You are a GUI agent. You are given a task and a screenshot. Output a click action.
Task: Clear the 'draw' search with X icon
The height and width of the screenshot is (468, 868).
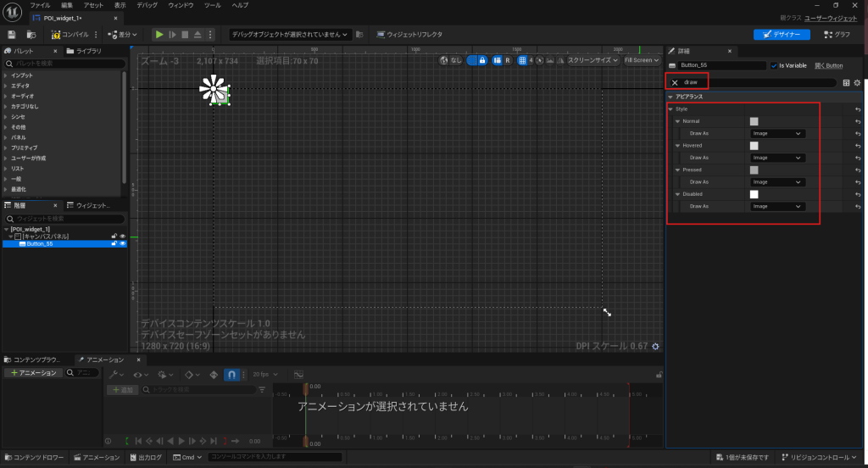pyautogui.click(x=676, y=82)
